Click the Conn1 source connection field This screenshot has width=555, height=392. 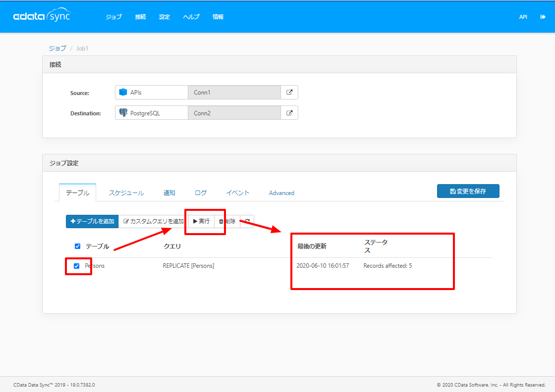pyautogui.click(x=234, y=92)
